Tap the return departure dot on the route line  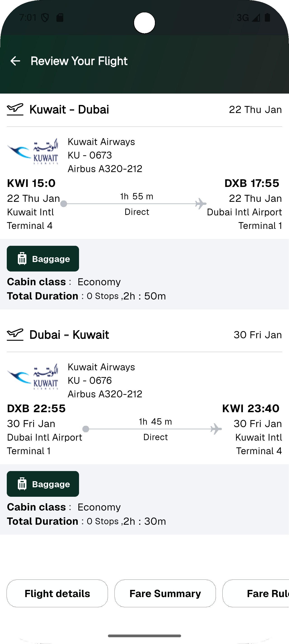(x=86, y=429)
